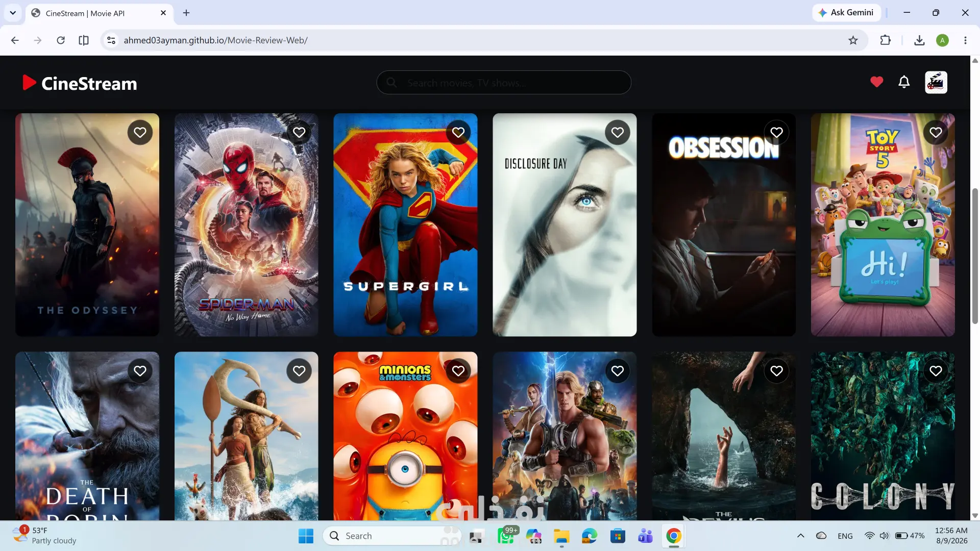
Task: Go forward with the browser forward arrow
Action: [38, 40]
